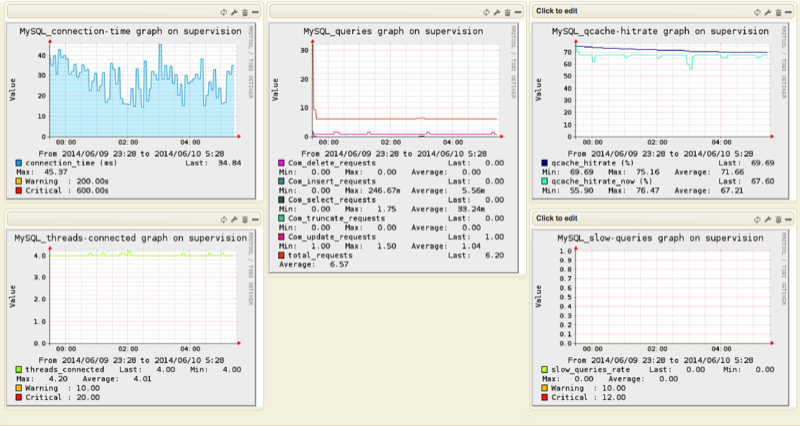Screen dimensions: 800x426
Task: Open settings wrench for MySQL_connection-time widget
Action: (x=232, y=12)
